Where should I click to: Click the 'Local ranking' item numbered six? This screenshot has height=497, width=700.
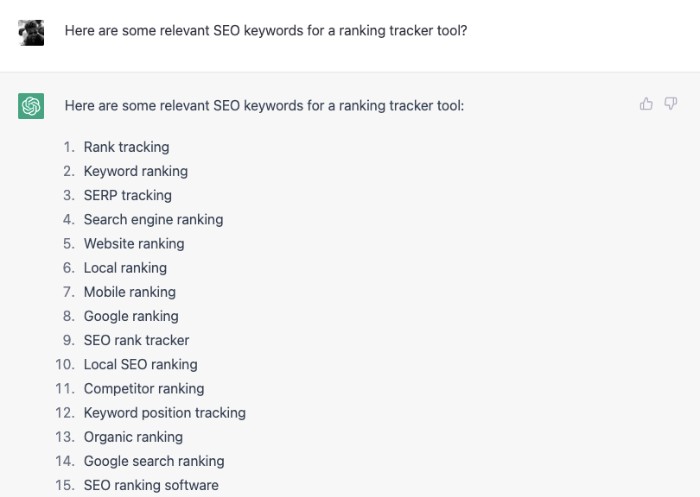tap(125, 267)
